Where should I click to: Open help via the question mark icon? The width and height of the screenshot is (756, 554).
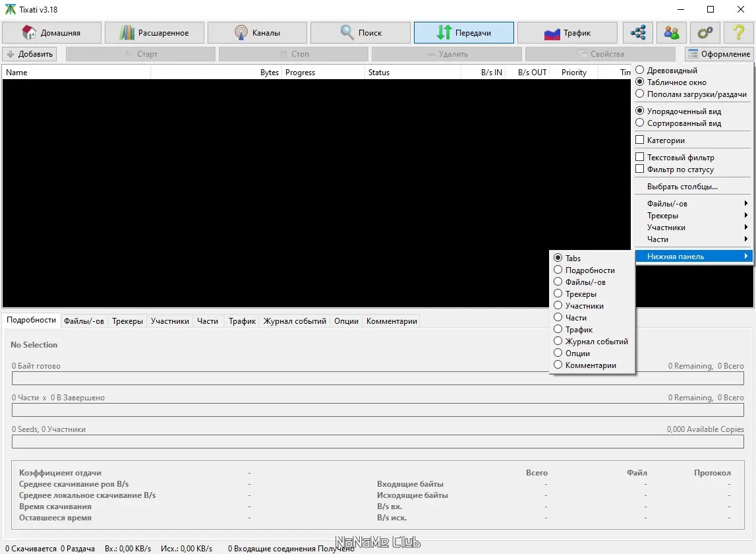tap(739, 33)
